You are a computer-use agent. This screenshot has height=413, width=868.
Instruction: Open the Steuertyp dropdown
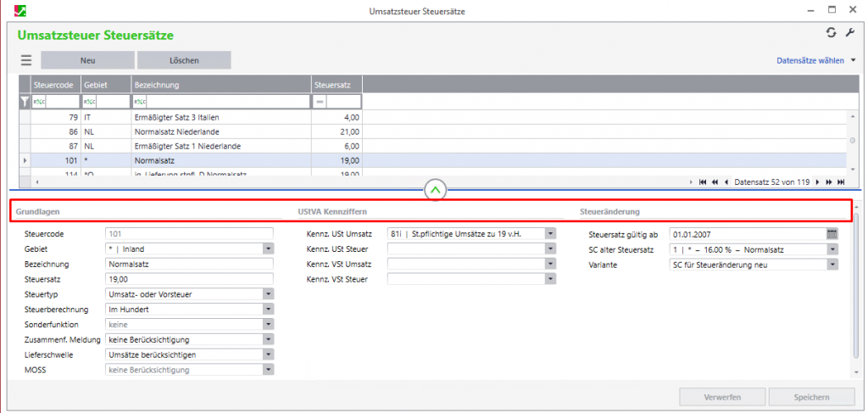268,294
